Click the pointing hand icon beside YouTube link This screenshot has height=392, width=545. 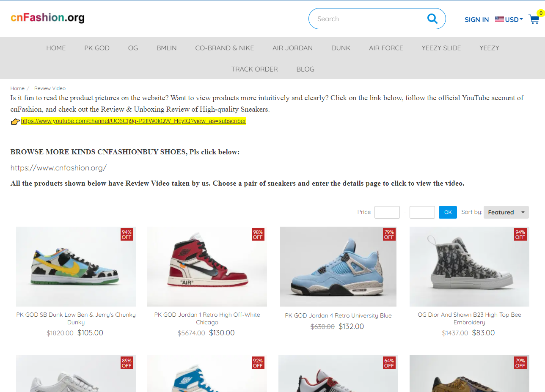pos(15,121)
